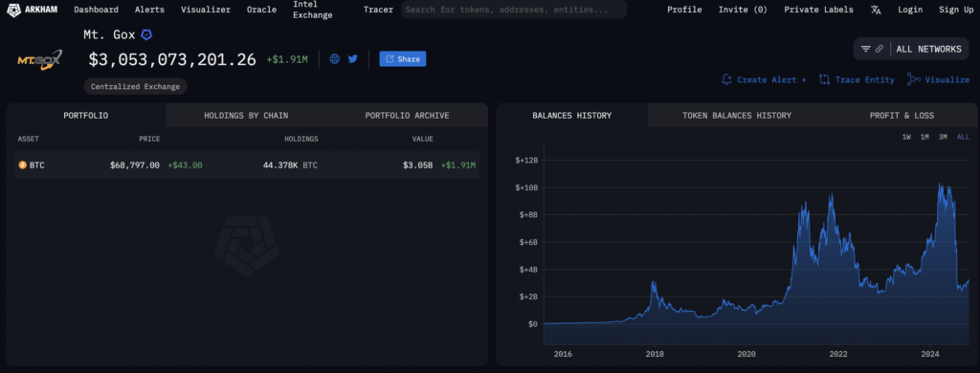Select the BALANCES HISTORY tab
980x373 pixels.
point(572,116)
